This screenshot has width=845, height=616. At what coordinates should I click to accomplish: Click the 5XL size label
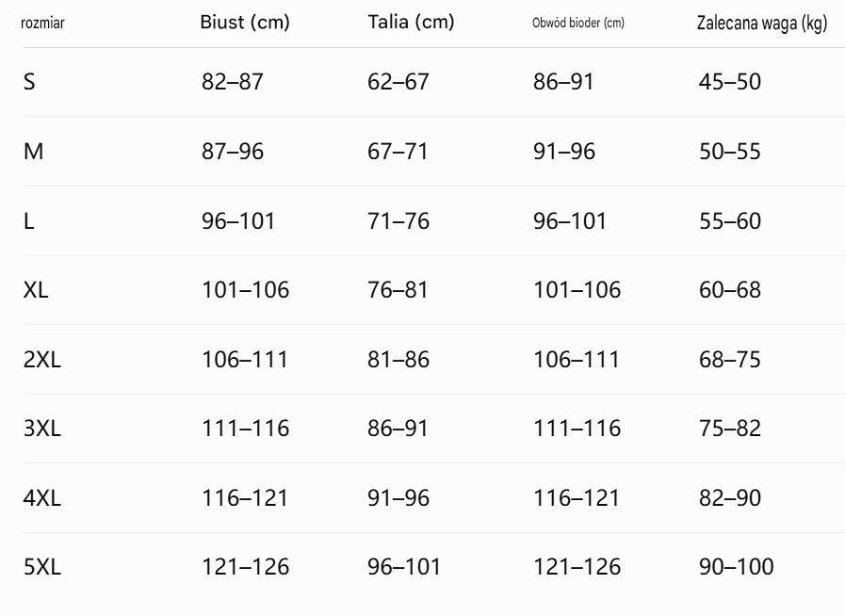click(42, 567)
